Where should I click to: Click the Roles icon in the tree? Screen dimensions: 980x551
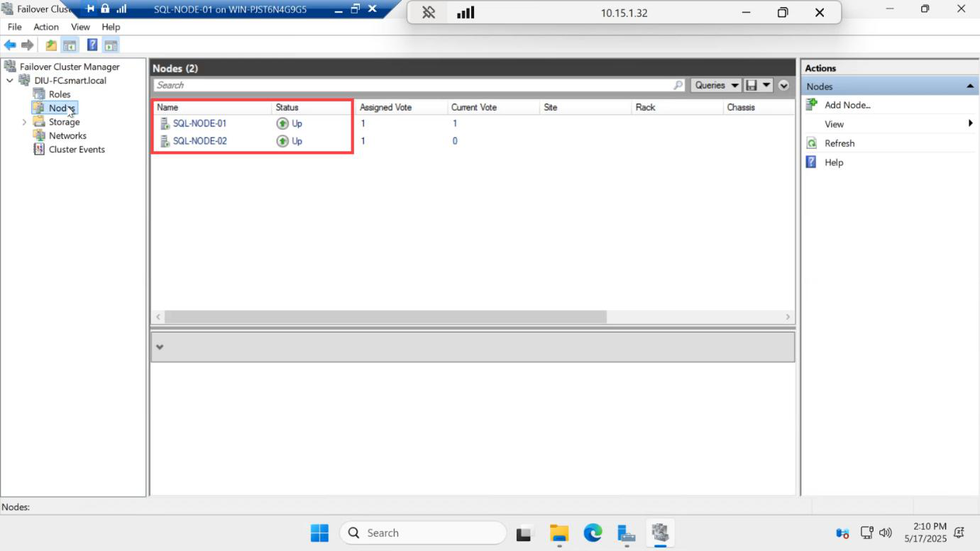pos(39,94)
